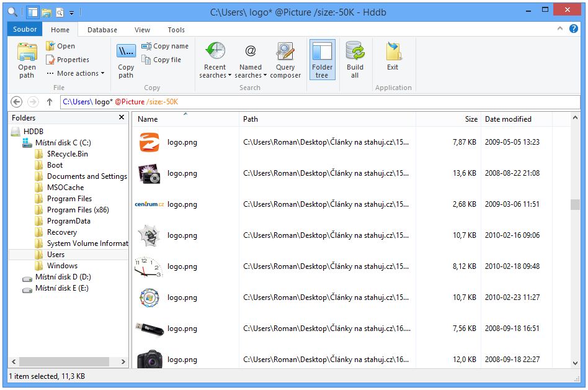Select the USB flash drive logo.png thumbnail
588x390 pixels.
[x=149, y=329]
